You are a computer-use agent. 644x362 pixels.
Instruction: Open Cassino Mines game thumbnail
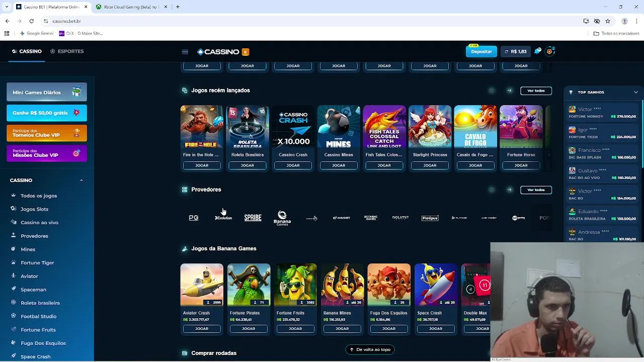coord(339,127)
